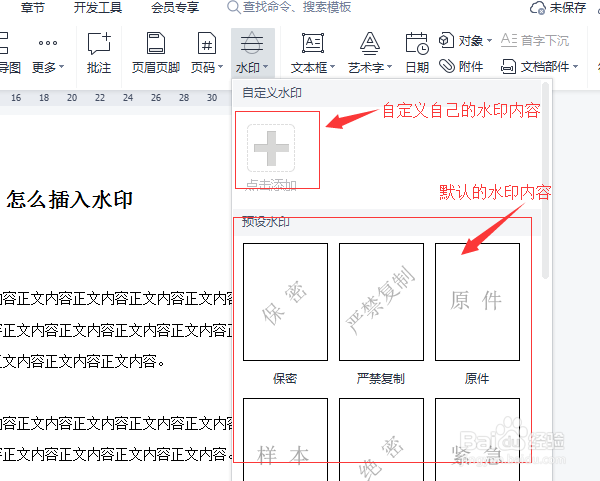Click the search commands field
The image size is (600, 481).
tap(289, 7)
